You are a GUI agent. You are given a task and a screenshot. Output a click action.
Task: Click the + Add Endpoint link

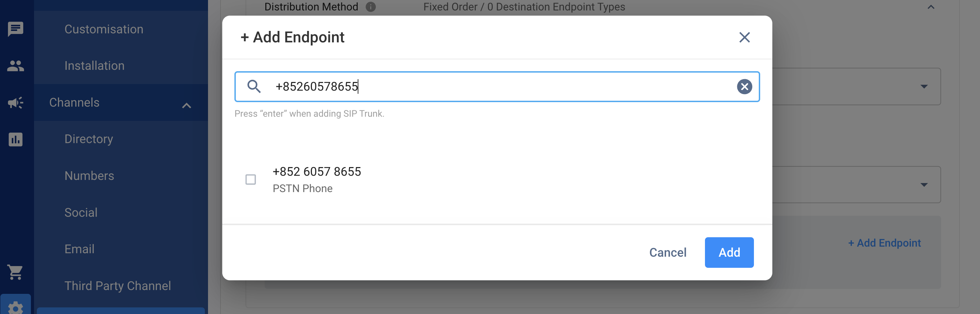tap(884, 243)
